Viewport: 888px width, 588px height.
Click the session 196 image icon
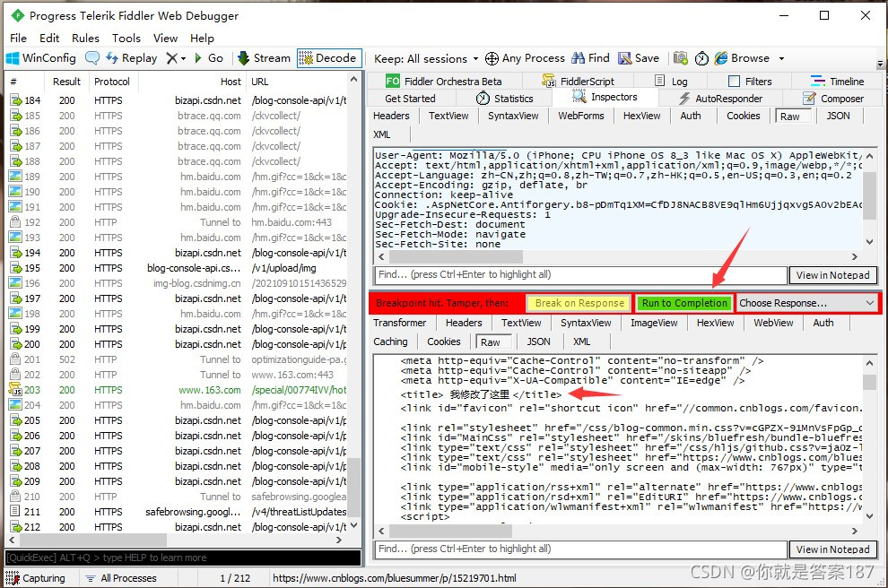[x=15, y=283]
